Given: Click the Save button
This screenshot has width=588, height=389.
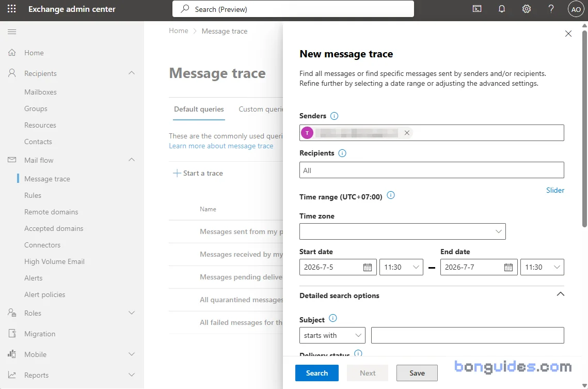Looking at the screenshot, I should pos(417,373).
